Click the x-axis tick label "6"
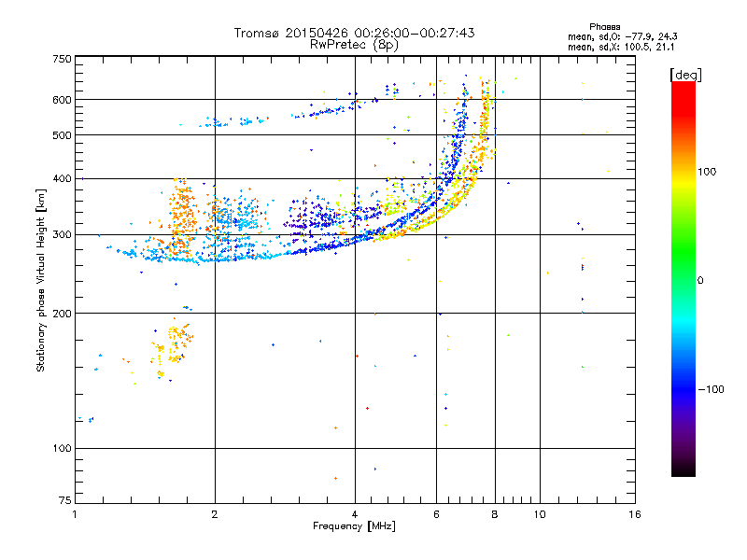Viewport: 747px width, 560px height. (x=436, y=514)
